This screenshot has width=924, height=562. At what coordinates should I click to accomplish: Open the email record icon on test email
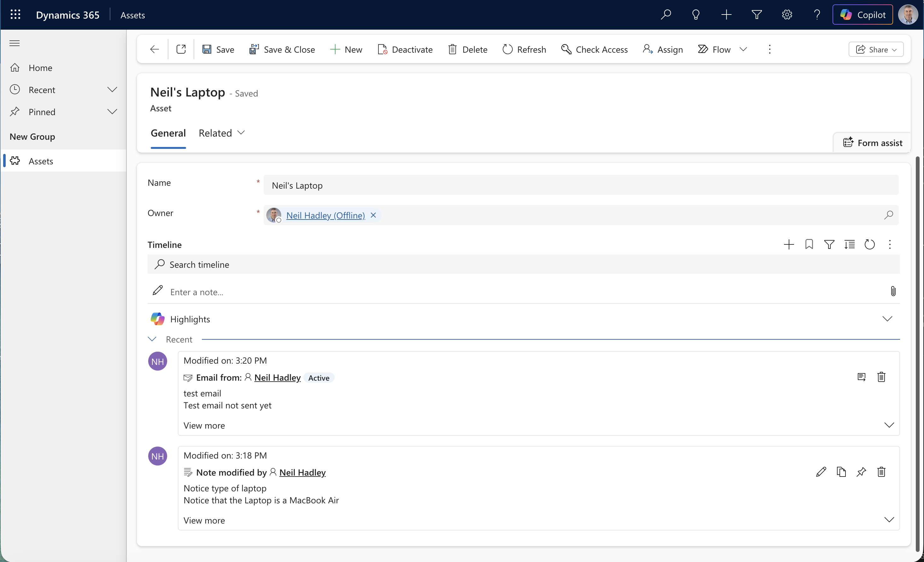click(861, 377)
